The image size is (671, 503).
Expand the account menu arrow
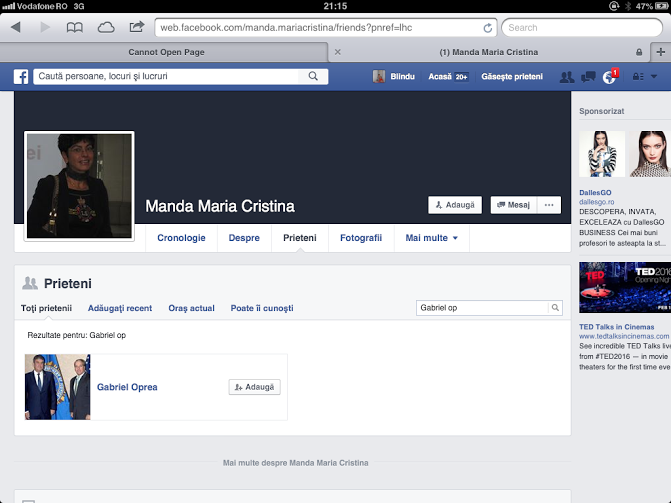(x=654, y=77)
